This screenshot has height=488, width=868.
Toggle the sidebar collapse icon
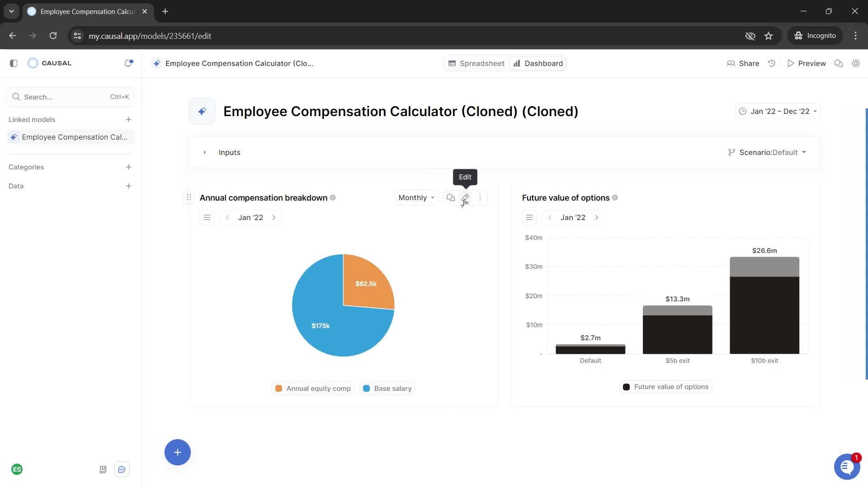(14, 63)
